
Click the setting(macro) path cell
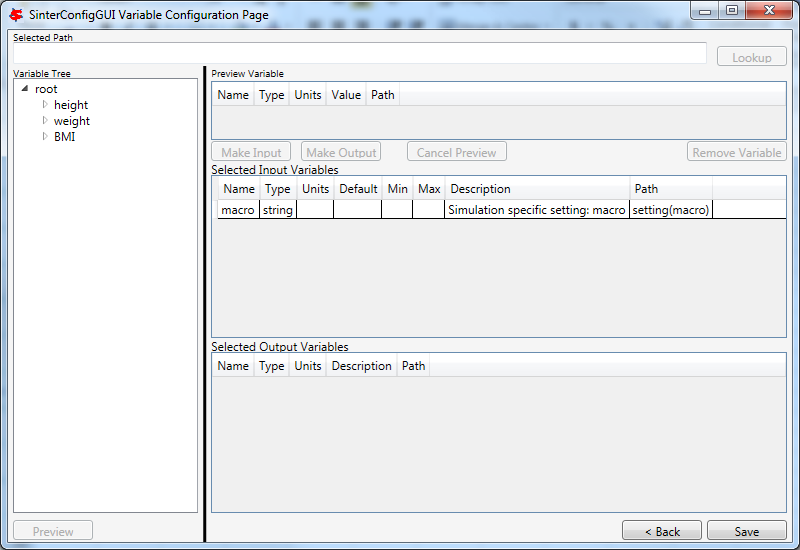click(x=670, y=210)
